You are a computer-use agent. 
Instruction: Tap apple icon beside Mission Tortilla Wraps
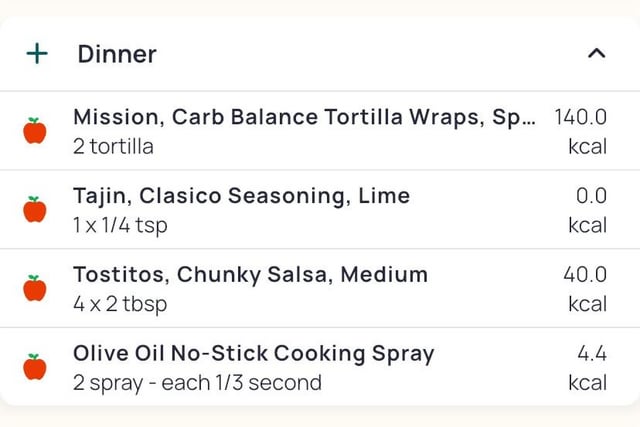click(35, 131)
